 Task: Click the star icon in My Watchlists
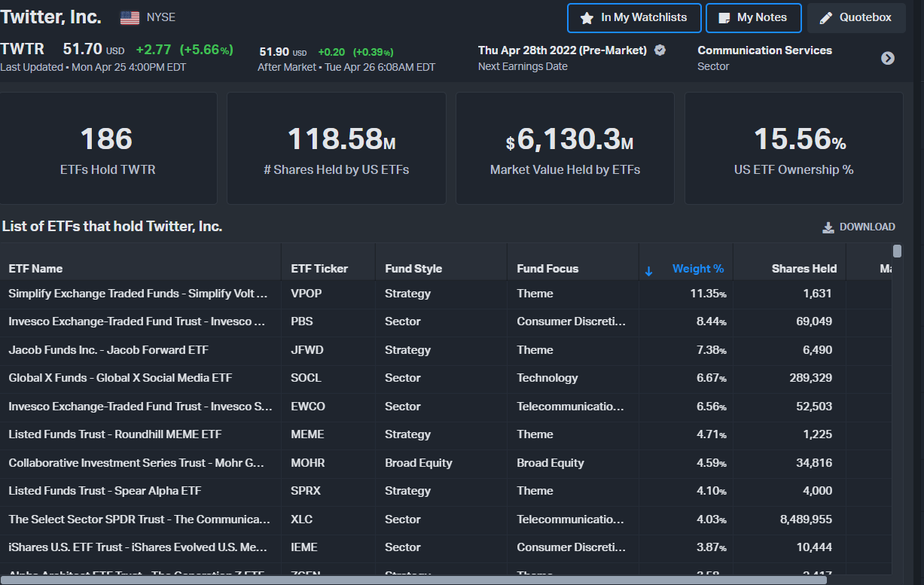(x=587, y=18)
